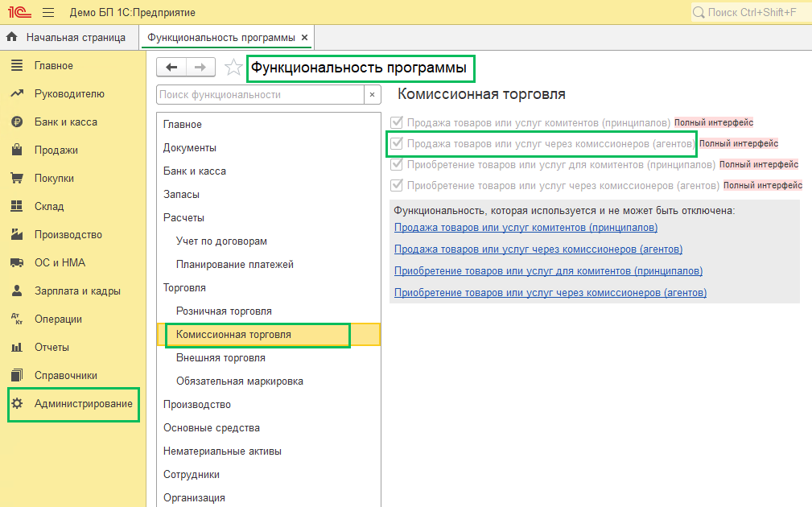The width and height of the screenshot is (812, 507).
Task: Select Торговля in functionality list
Action: pos(268,287)
